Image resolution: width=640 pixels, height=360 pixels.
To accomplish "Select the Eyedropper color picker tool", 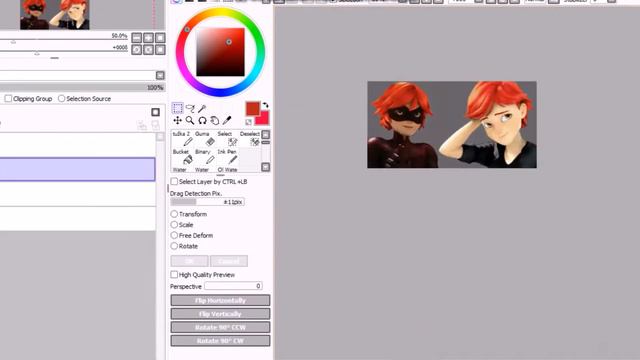I will (x=227, y=120).
